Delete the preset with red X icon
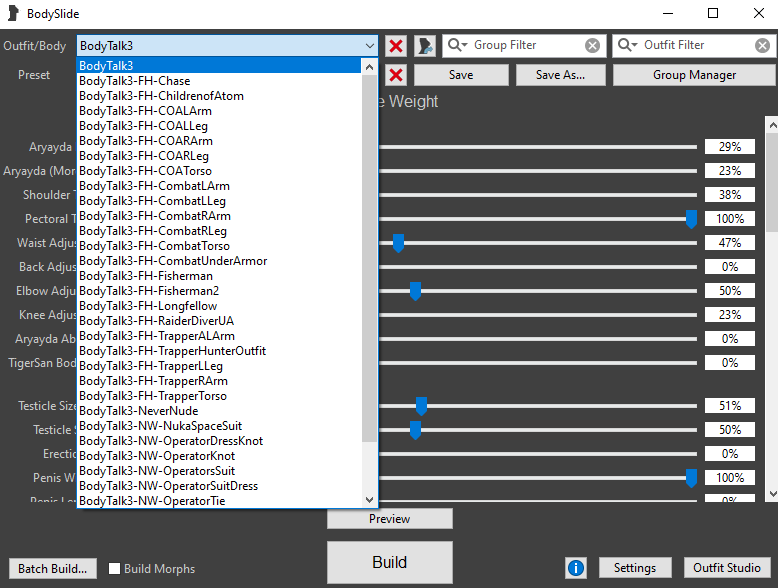This screenshot has width=778, height=588. point(396,75)
